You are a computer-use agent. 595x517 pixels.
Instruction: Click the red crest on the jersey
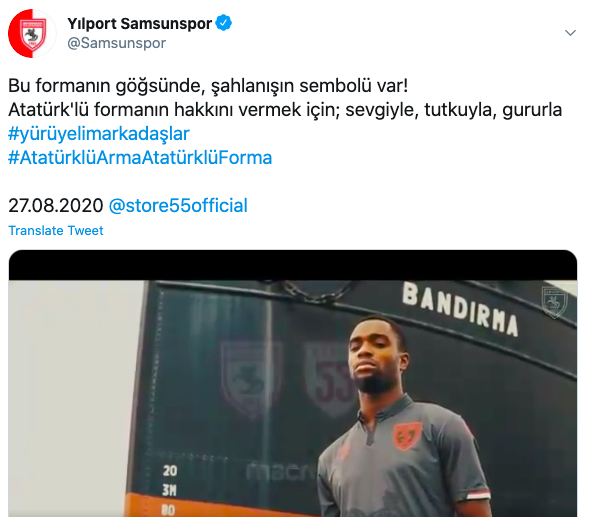(x=407, y=435)
